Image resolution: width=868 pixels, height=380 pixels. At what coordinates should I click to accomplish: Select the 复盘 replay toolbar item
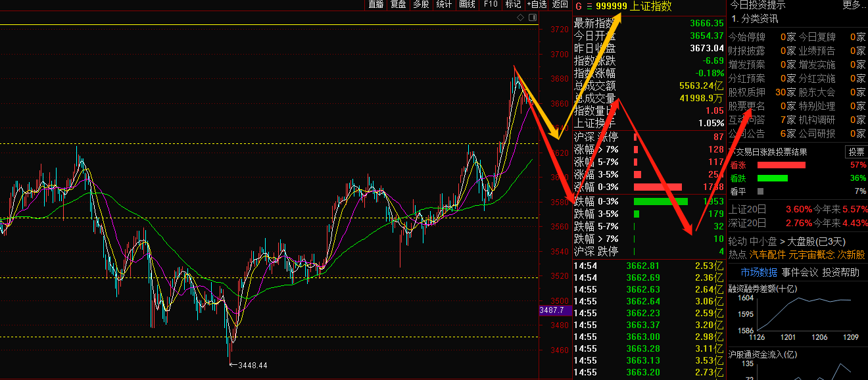coord(398,5)
